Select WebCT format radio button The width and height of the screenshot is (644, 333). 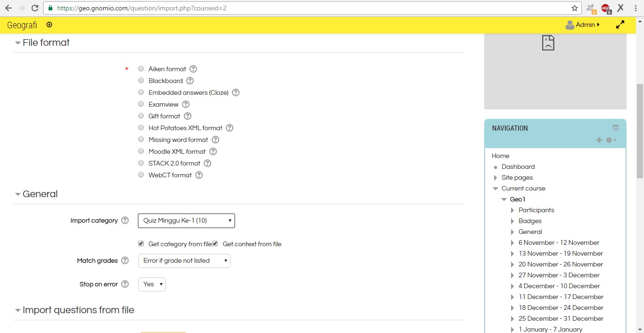[141, 175]
